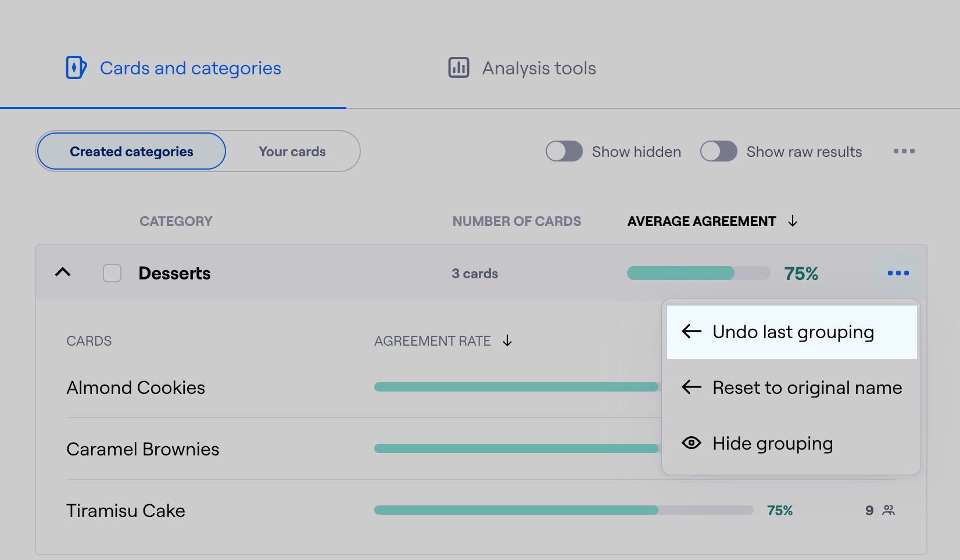This screenshot has width=960, height=560.
Task: Click the participants icon beside Tiramisu Cake
Action: 889,511
